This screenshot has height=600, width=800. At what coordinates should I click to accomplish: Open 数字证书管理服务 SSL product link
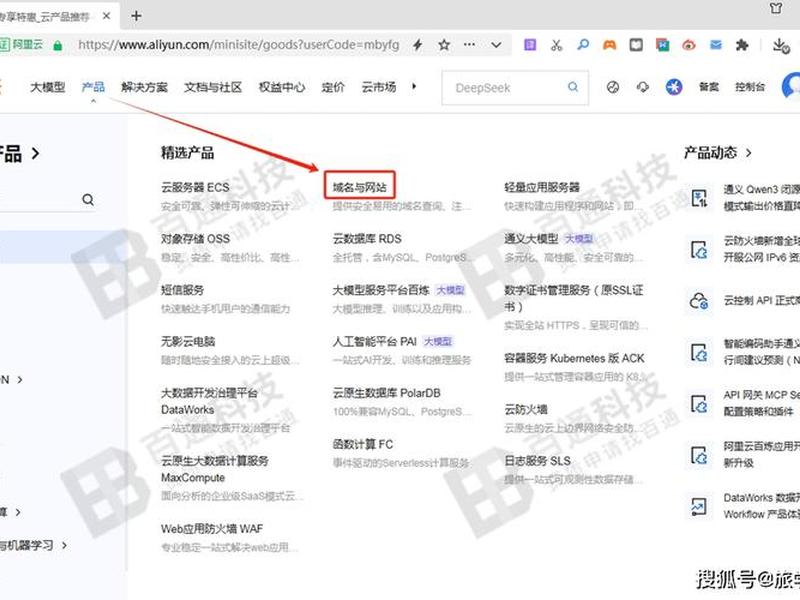click(x=573, y=298)
